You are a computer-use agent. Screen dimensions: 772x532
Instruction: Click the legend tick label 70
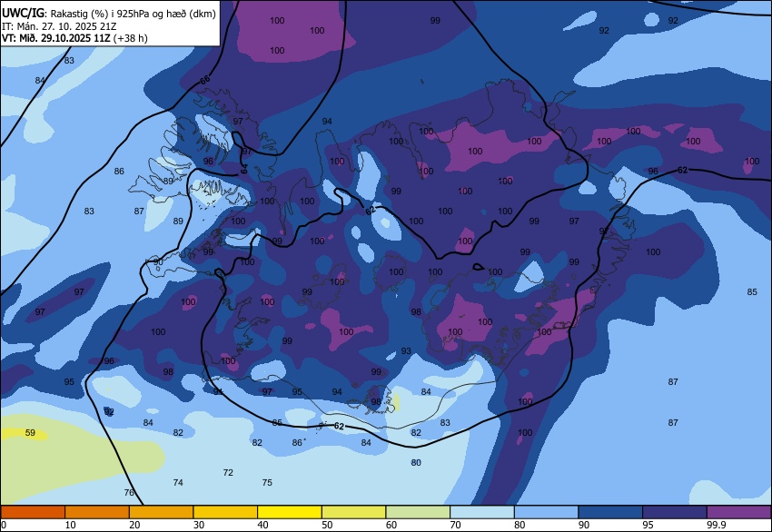pos(455,525)
